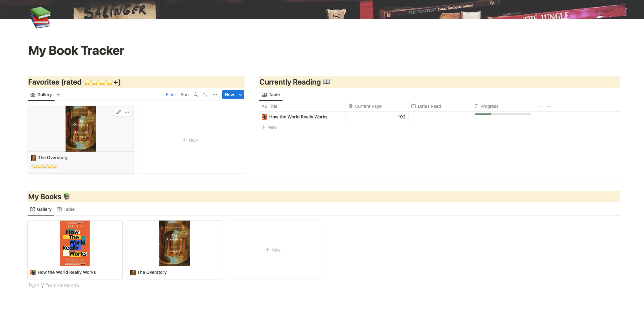This screenshot has width=644, height=328.
Task: Switch My Books to the Table tab
Action: pyautogui.click(x=66, y=209)
